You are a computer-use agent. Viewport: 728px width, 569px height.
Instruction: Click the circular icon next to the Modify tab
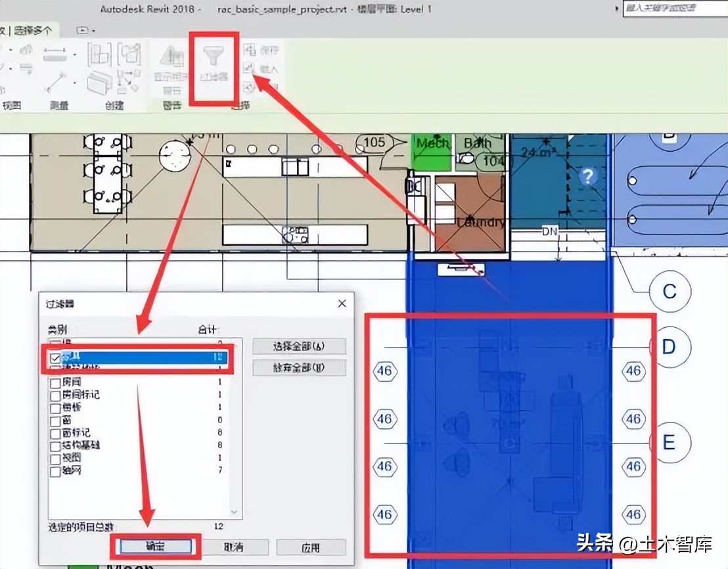(x=81, y=30)
